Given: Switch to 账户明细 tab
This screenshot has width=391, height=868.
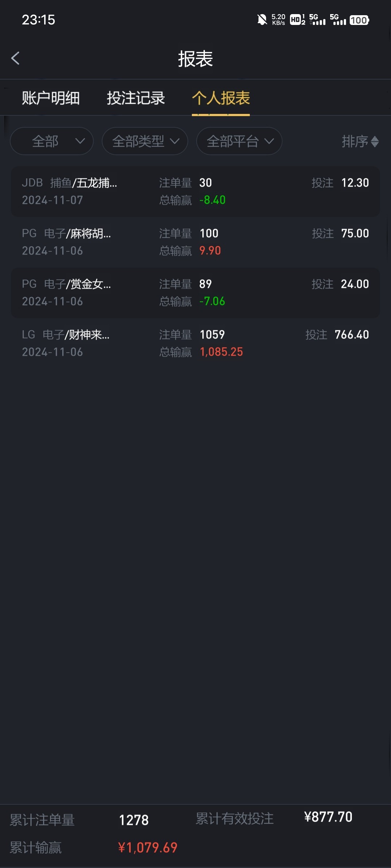Looking at the screenshot, I should point(51,98).
